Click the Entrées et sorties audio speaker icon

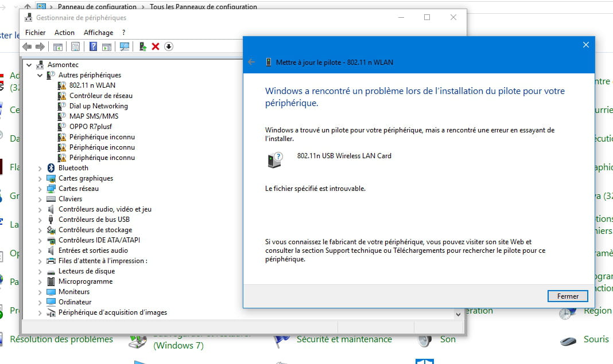[x=51, y=251]
